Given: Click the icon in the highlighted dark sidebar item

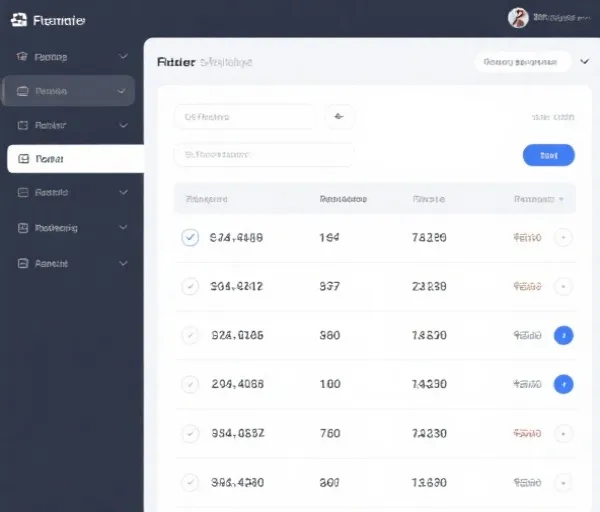Looking at the screenshot, I should (23, 91).
